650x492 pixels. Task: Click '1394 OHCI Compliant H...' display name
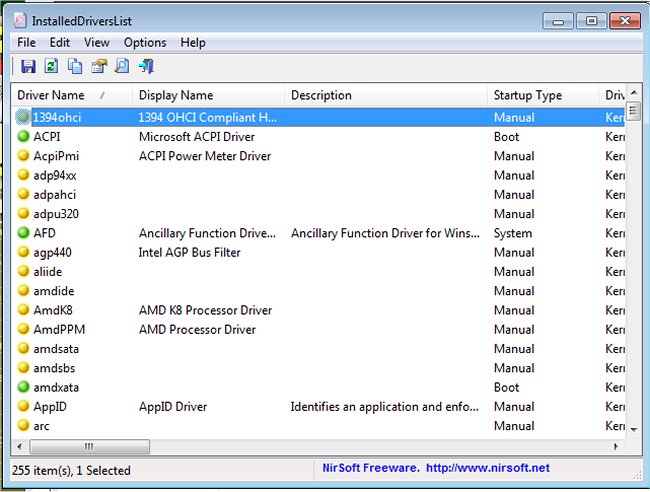pyautogui.click(x=207, y=117)
